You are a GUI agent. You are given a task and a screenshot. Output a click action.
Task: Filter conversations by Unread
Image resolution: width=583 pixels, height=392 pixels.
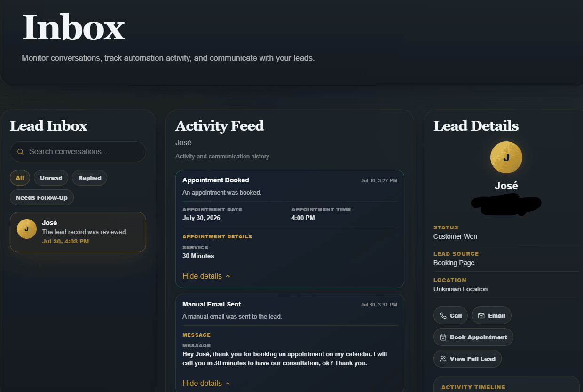51,178
